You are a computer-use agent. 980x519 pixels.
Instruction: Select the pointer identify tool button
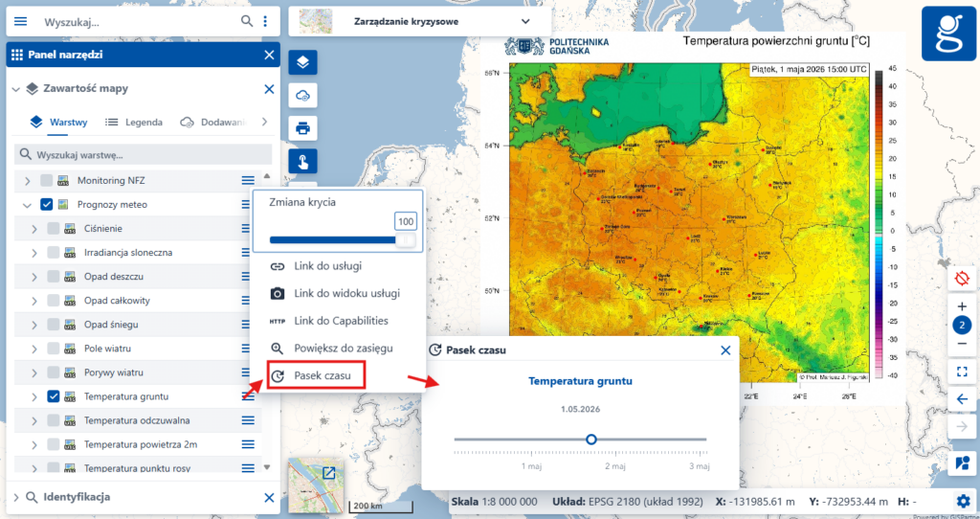pyautogui.click(x=302, y=161)
